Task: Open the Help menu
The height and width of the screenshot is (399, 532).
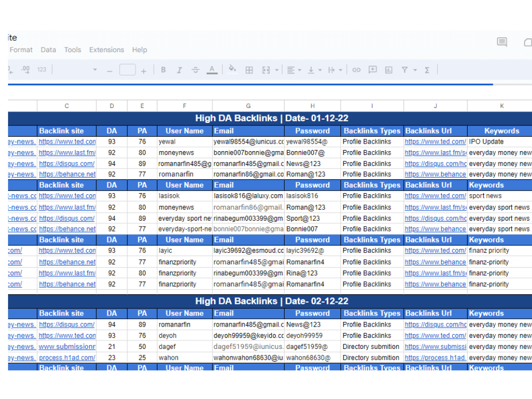Action: pos(139,49)
